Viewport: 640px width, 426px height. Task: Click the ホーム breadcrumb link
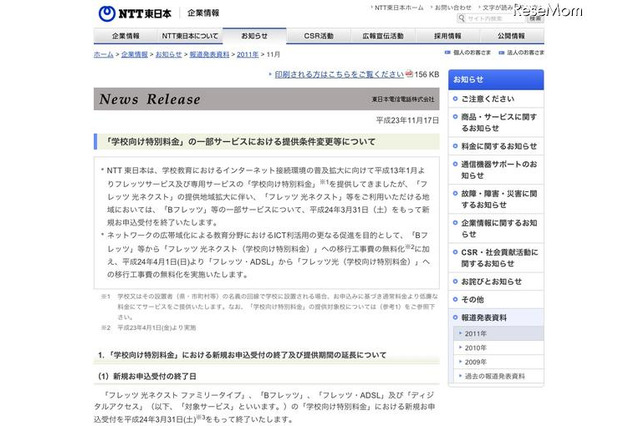[x=104, y=54]
